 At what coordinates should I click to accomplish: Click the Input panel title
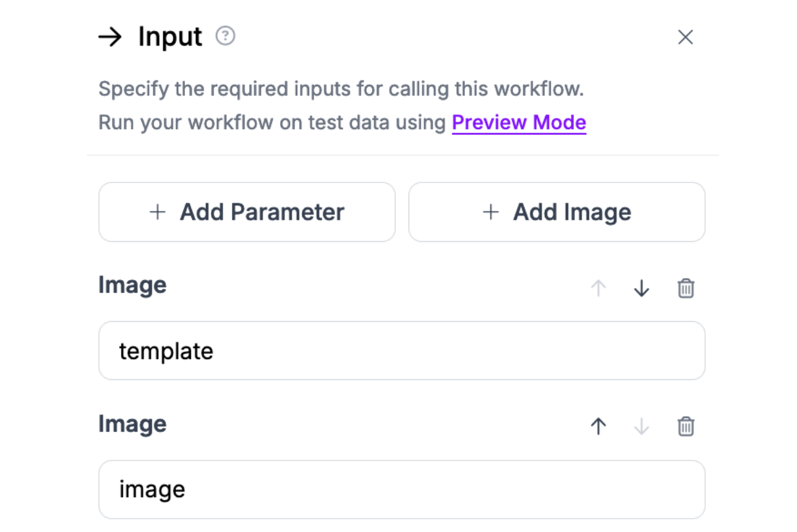click(170, 37)
